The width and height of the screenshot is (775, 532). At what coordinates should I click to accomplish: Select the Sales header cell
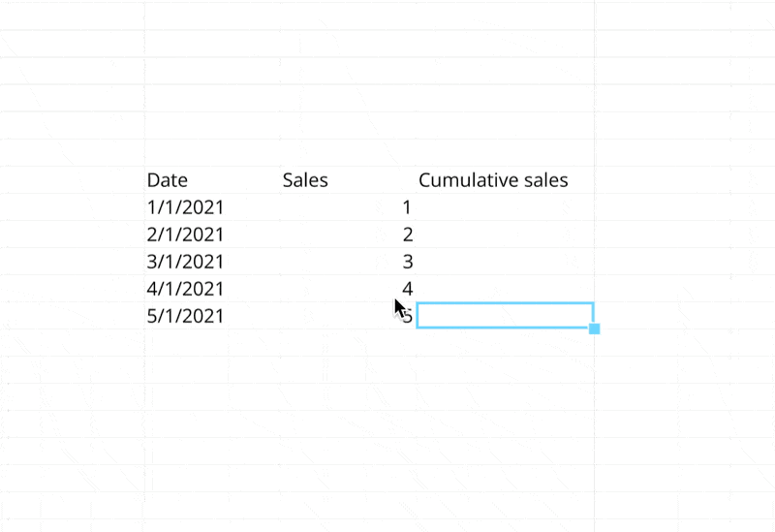pos(305,180)
